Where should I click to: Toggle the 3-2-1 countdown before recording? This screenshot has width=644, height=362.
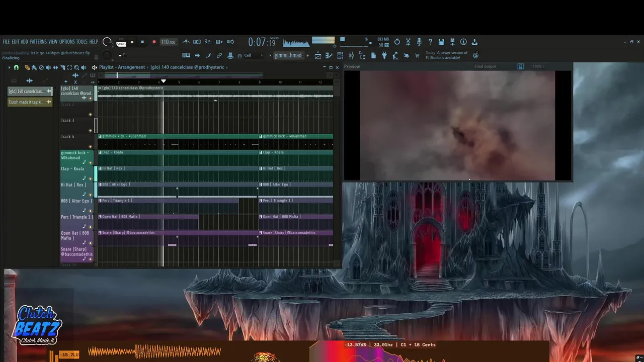pyautogui.click(x=208, y=42)
